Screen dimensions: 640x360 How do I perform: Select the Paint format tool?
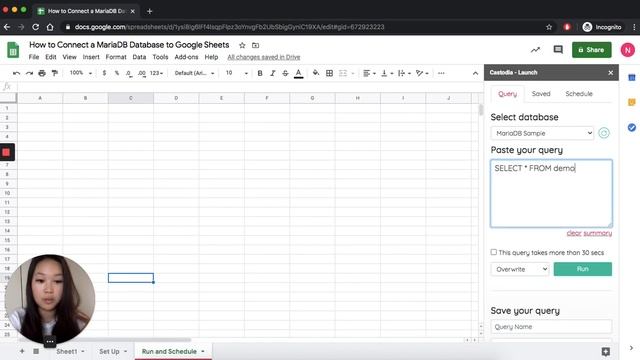click(54, 73)
